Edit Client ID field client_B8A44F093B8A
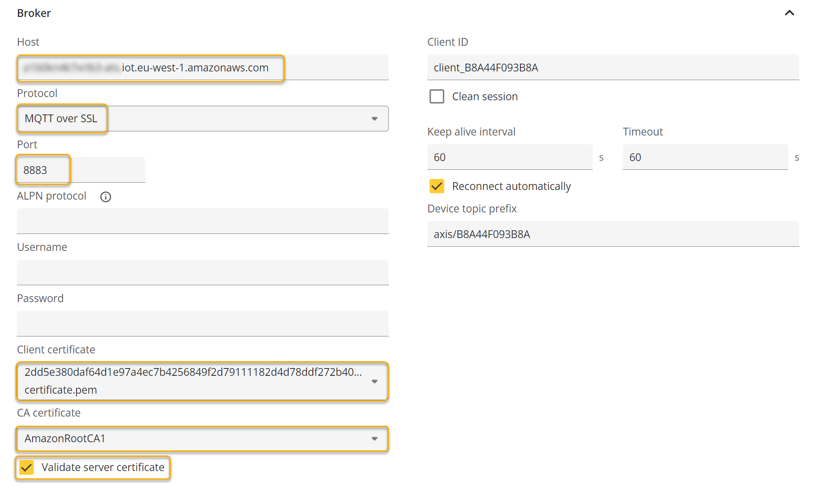Screen dimensions: 814x504 pos(613,68)
